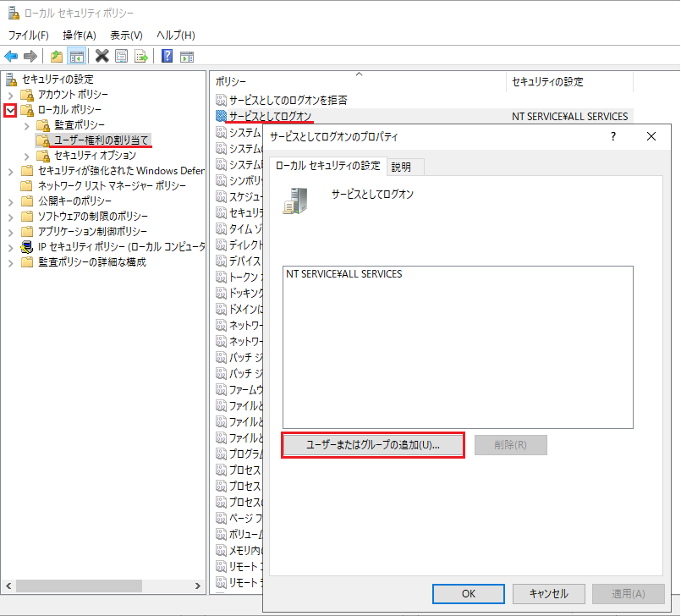Open the 表示(V) menu
Viewport: 681px width, 616px height.
(x=126, y=36)
